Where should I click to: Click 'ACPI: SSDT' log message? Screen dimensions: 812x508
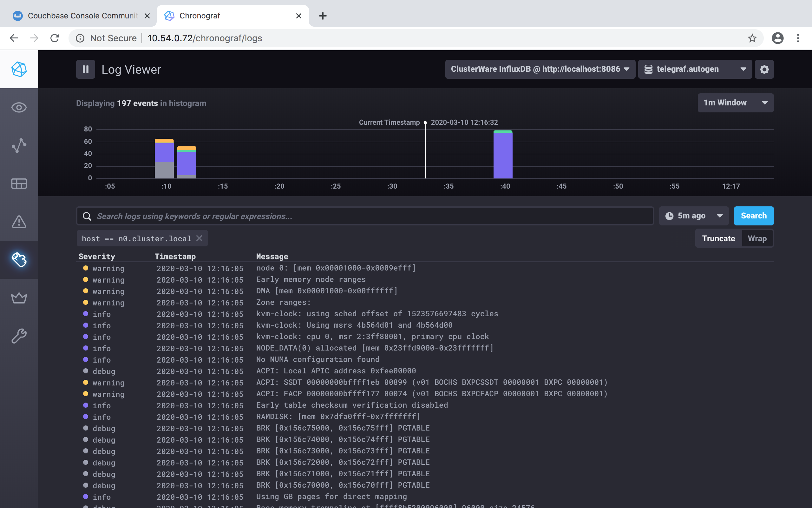(x=432, y=382)
